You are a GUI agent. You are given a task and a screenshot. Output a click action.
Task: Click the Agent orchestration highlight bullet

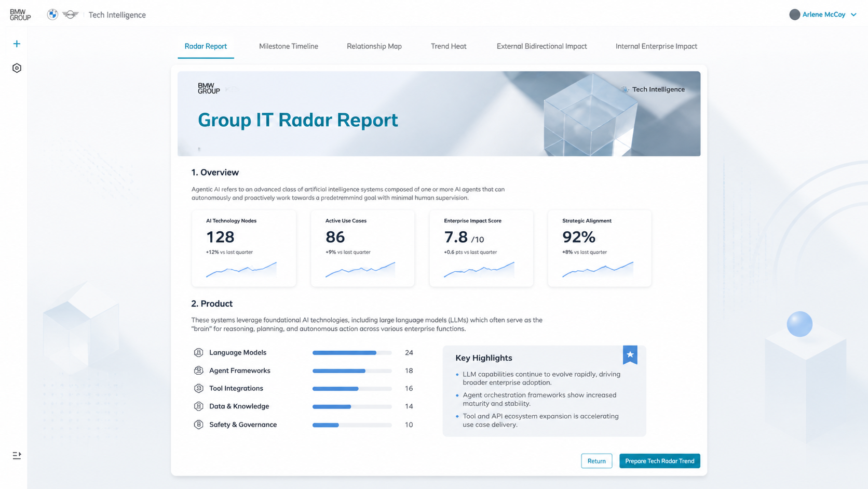[536, 399]
